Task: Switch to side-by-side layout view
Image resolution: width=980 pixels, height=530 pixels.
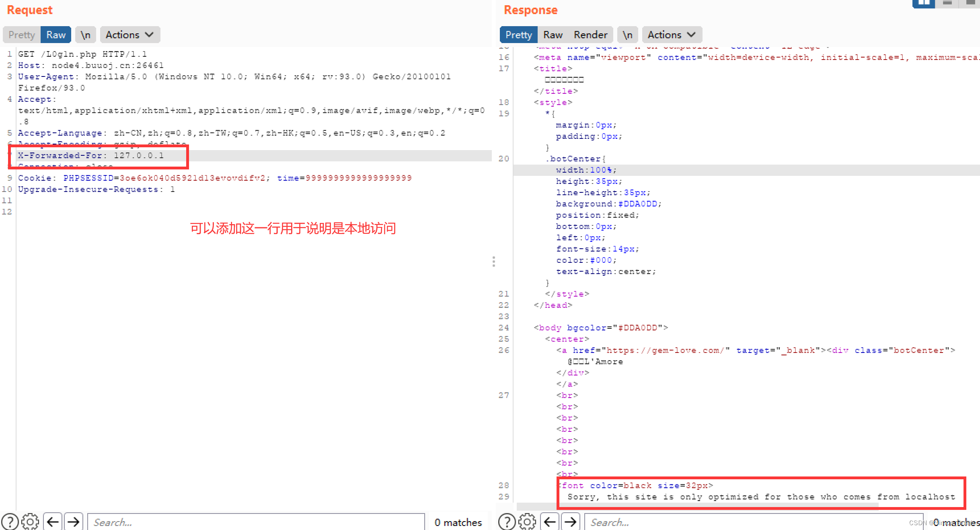Action: pos(924,3)
